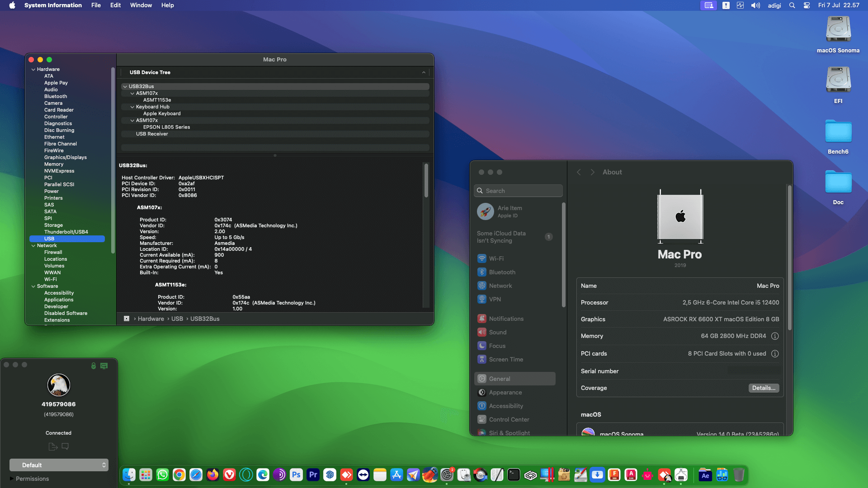Open the Trash in the Dock

[739, 475]
